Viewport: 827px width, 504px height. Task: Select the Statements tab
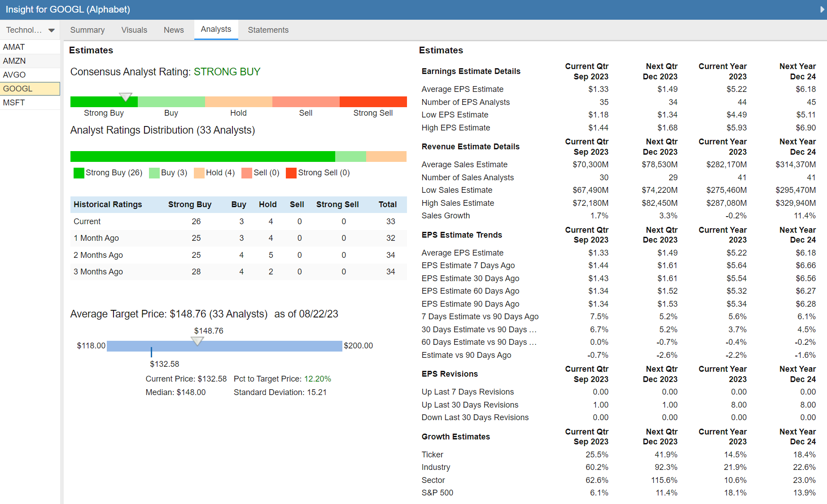(268, 30)
